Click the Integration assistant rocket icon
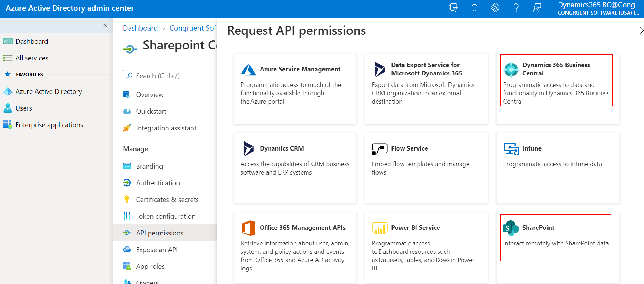The width and height of the screenshot is (644, 284). pyautogui.click(x=127, y=128)
